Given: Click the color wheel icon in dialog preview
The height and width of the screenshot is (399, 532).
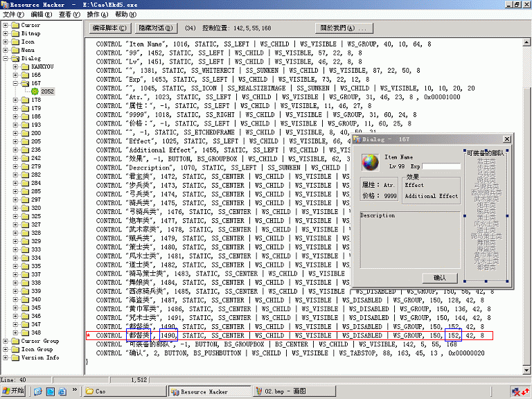Looking at the screenshot, I should pyautogui.click(x=371, y=163).
